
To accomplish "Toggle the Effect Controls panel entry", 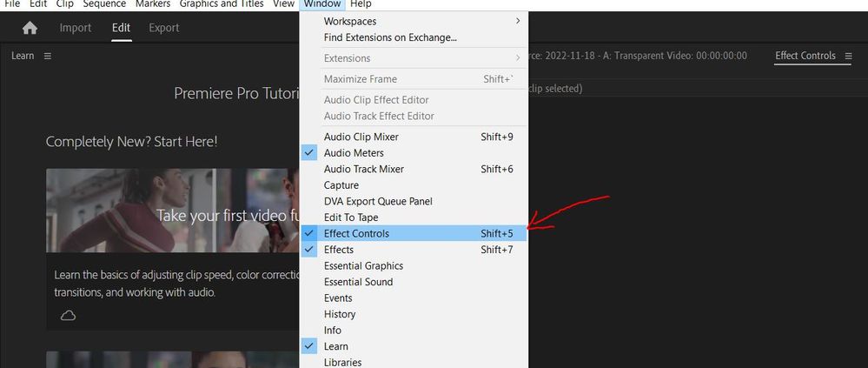I will [356, 233].
